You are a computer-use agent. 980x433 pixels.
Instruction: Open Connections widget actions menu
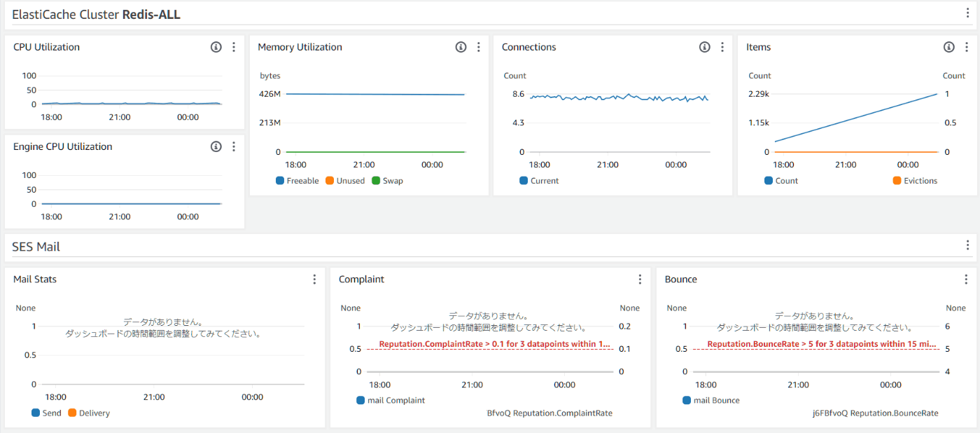point(723,47)
